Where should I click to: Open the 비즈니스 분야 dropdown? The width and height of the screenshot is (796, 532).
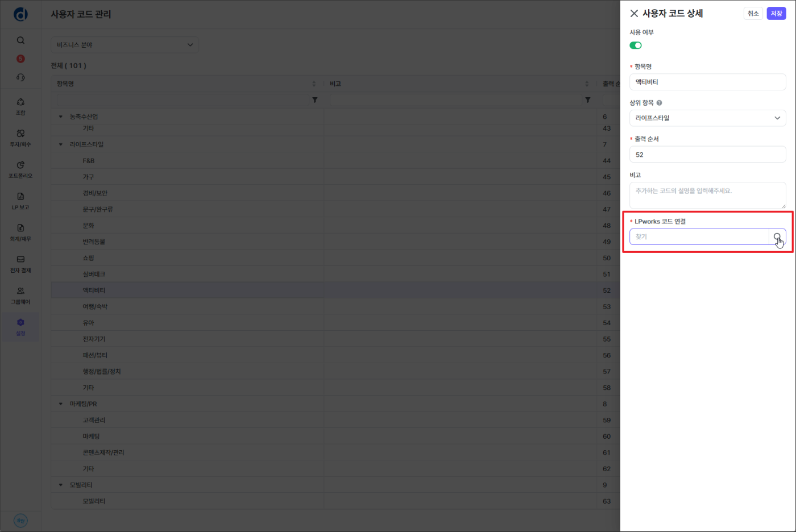125,45
